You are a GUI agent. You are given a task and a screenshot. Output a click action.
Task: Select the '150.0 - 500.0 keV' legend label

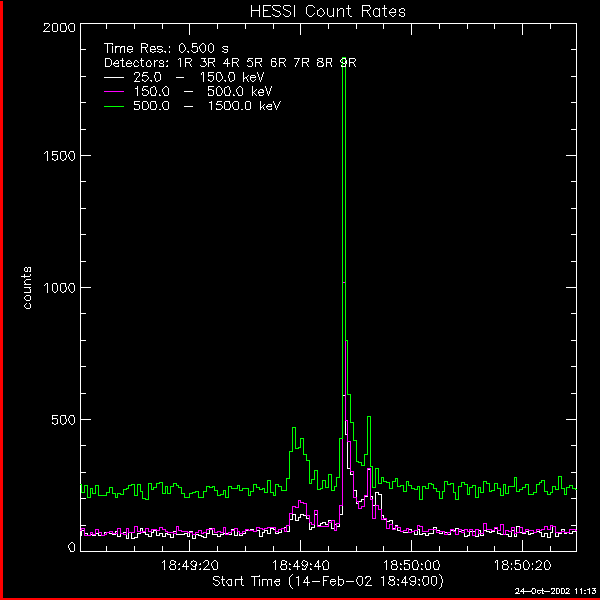coord(202,91)
